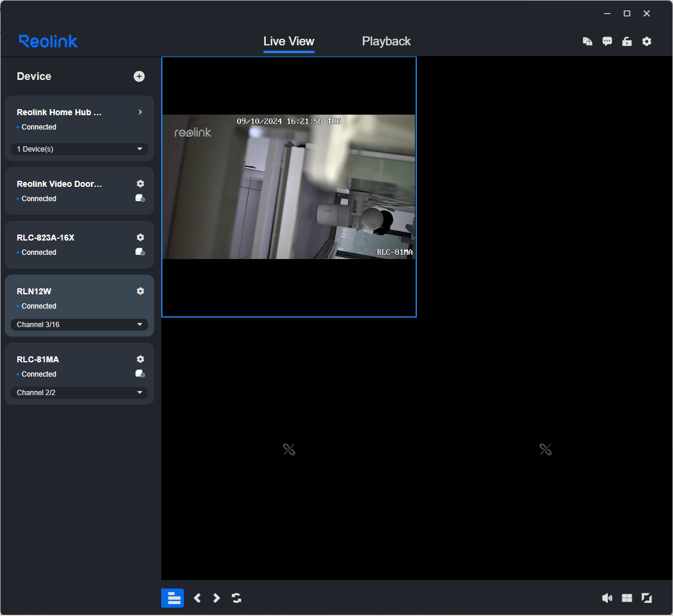Viewport: 673px width, 616px height.
Task: Click the stream icon on RLC-823A-16X card
Action: point(140,252)
